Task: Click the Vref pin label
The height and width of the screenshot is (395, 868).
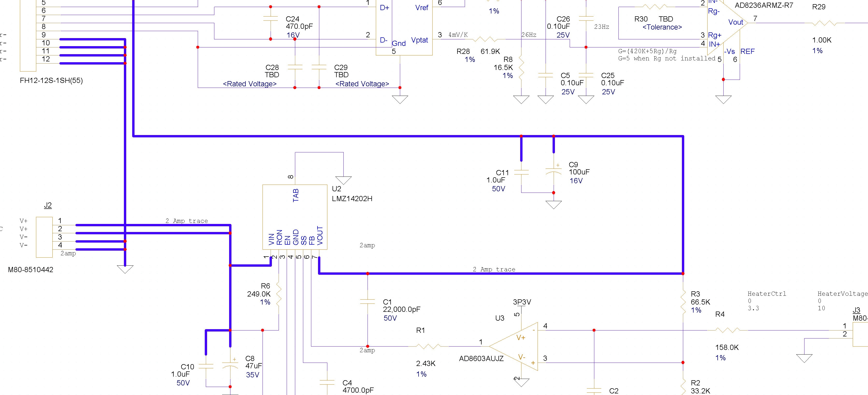Action: (422, 8)
